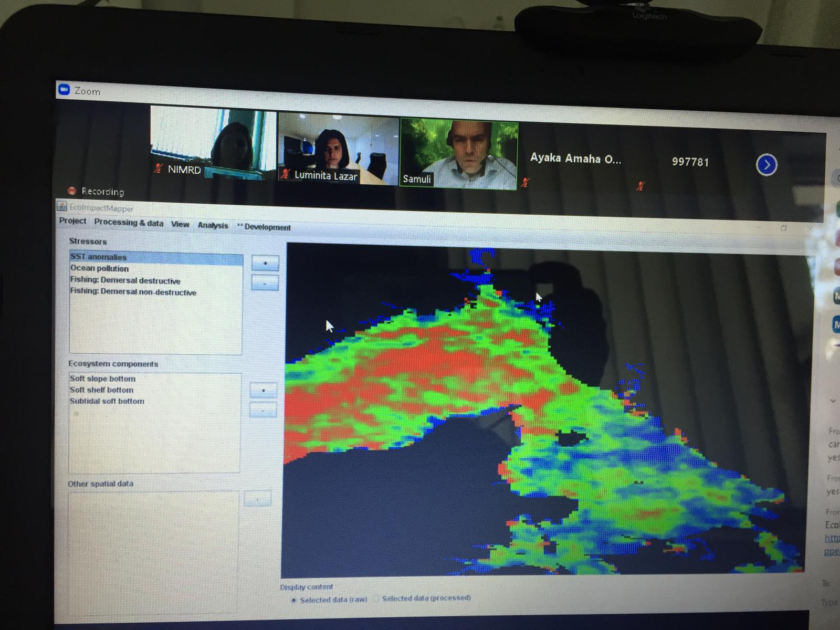Open the Analysis menu

coord(213,225)
